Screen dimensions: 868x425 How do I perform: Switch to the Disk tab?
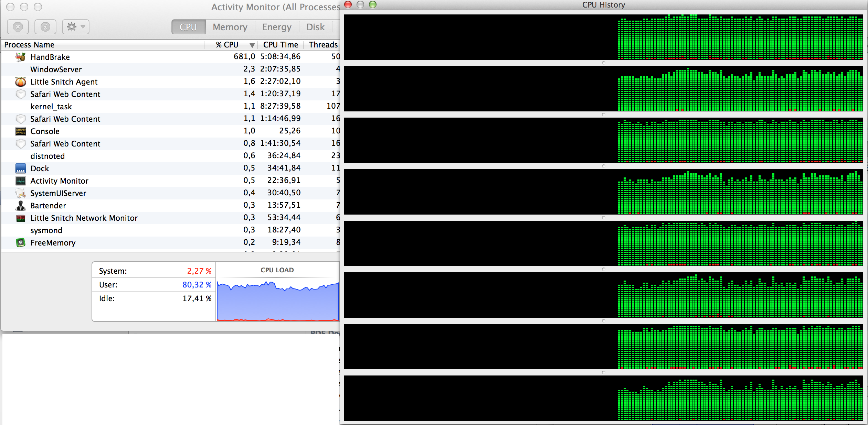(315, 27)
